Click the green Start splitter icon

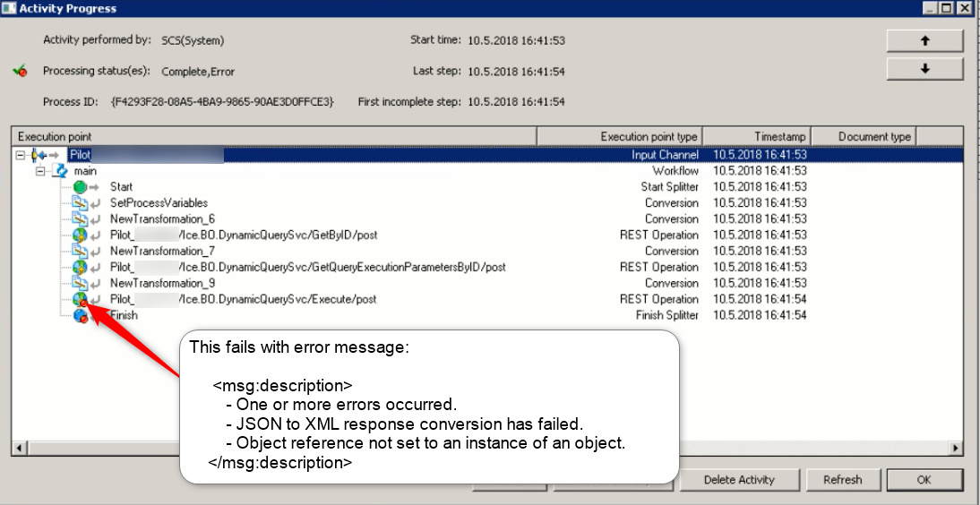(x=81, y=186)
